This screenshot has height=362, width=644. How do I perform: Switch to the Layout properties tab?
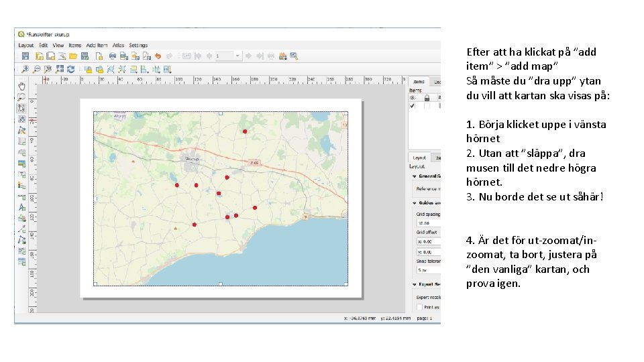pyautogui.click(x=419, y=158)
